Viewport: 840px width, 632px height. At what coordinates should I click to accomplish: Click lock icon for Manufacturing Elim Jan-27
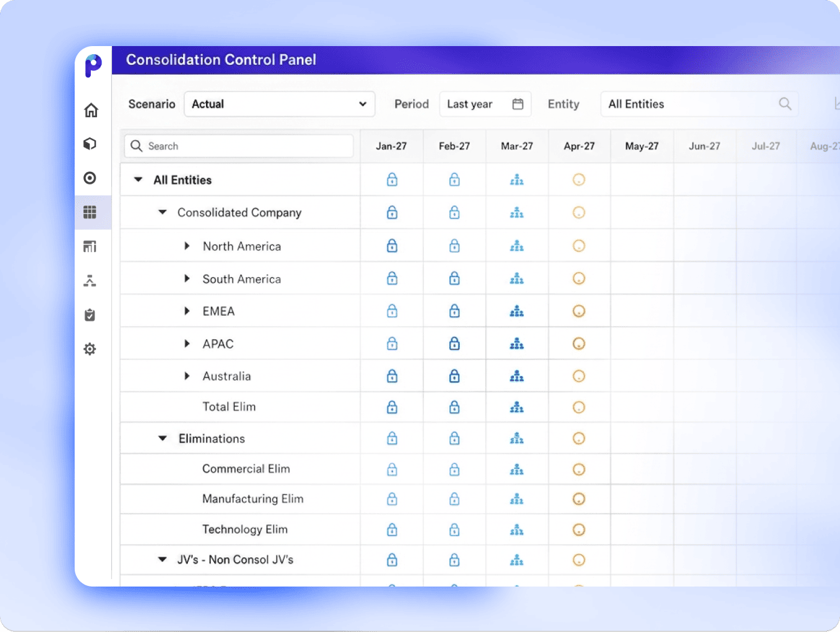point(392,499)
